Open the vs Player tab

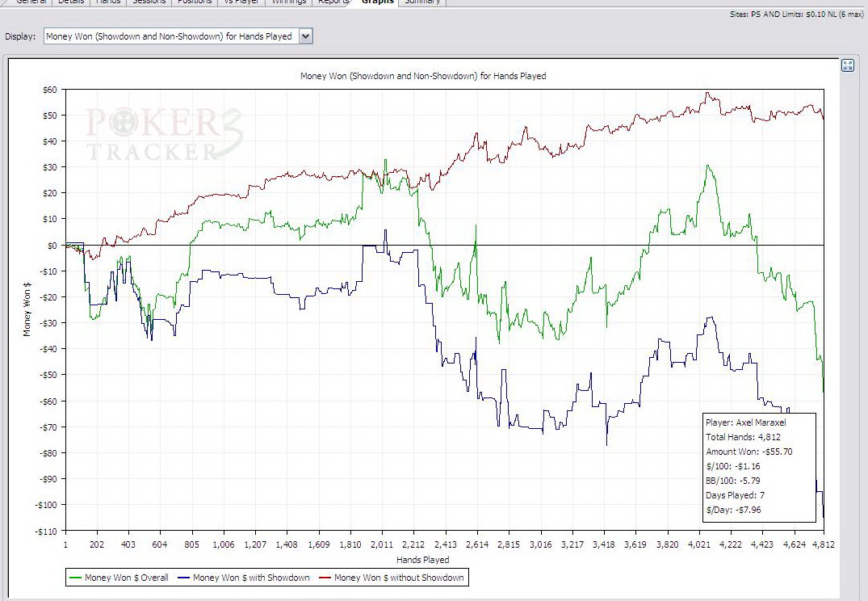pos(242,2)
